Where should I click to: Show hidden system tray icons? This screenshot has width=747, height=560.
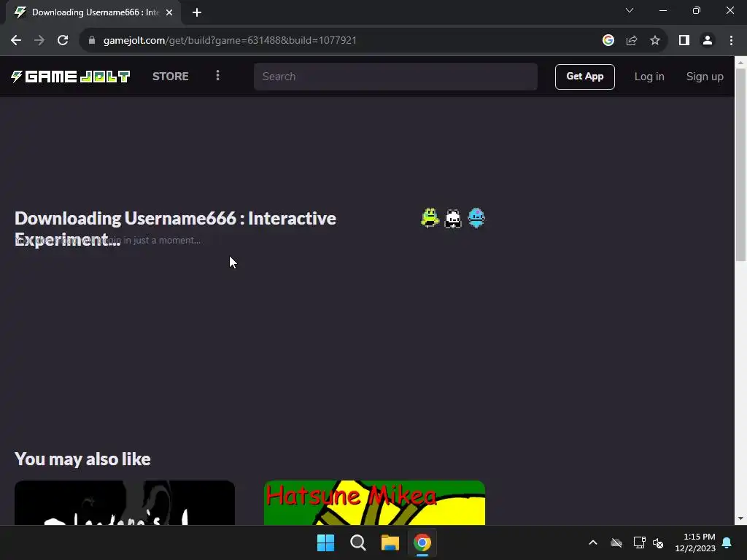coord(593,542)
